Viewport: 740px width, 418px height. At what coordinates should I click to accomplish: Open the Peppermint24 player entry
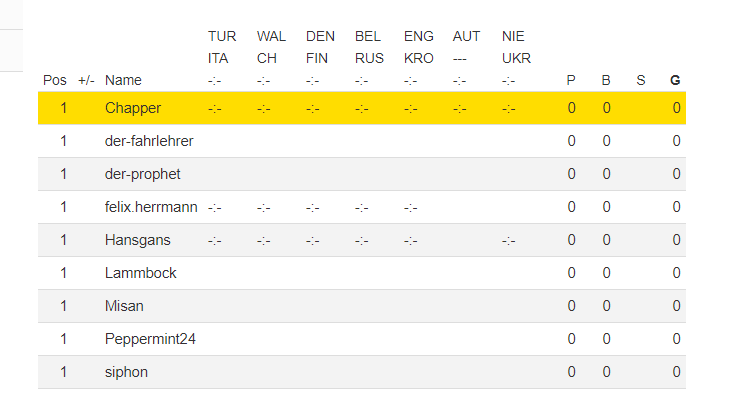pos(150,339)
